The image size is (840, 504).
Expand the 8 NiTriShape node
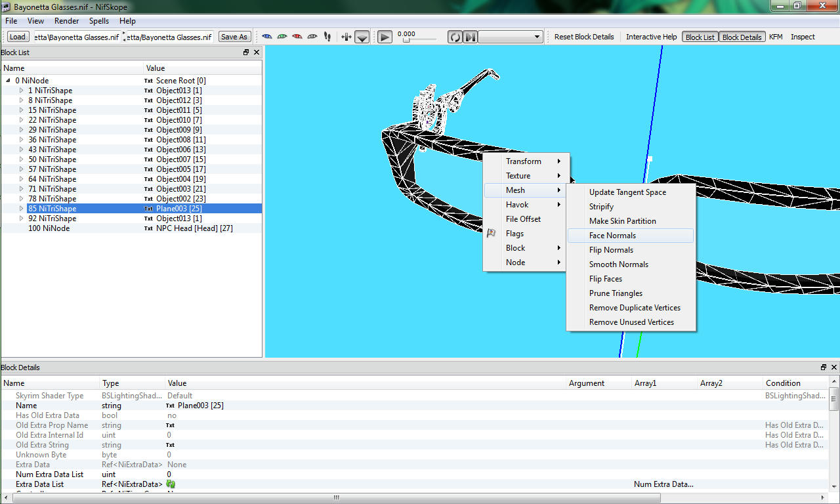(21, 100)
